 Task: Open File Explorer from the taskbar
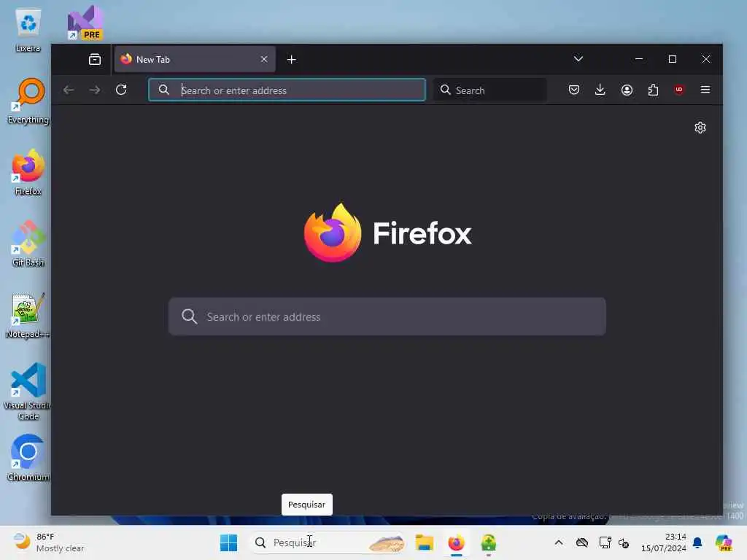pos(424,542)
